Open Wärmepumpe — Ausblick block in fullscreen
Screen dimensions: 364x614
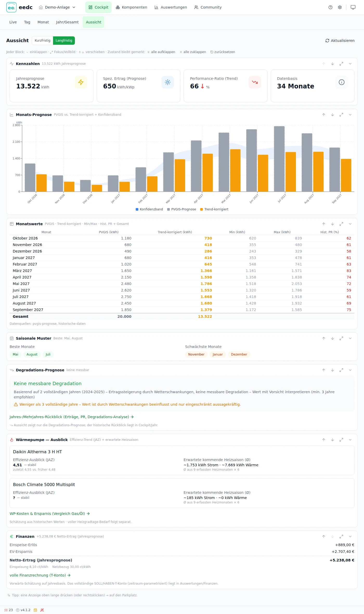pos(341,440)
